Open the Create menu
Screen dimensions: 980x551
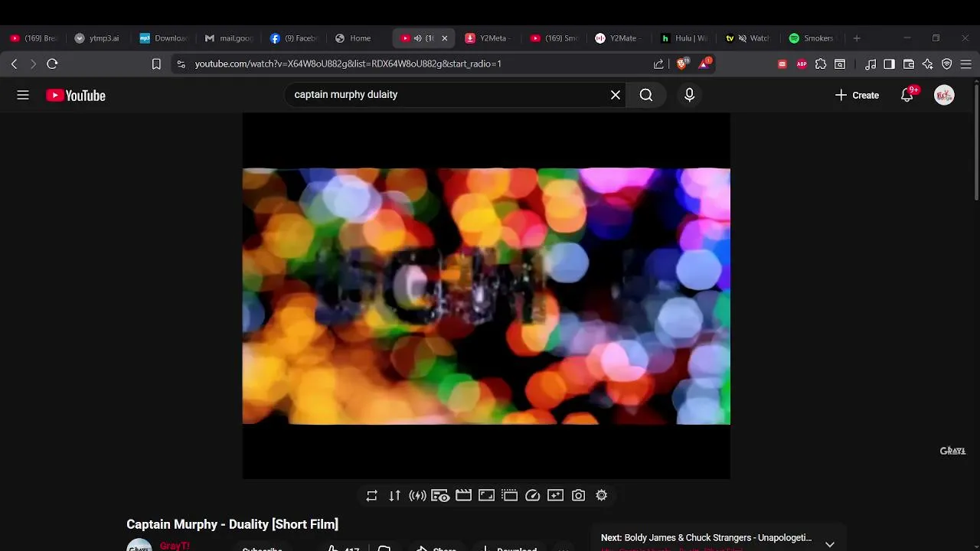[x=857, y=95]
